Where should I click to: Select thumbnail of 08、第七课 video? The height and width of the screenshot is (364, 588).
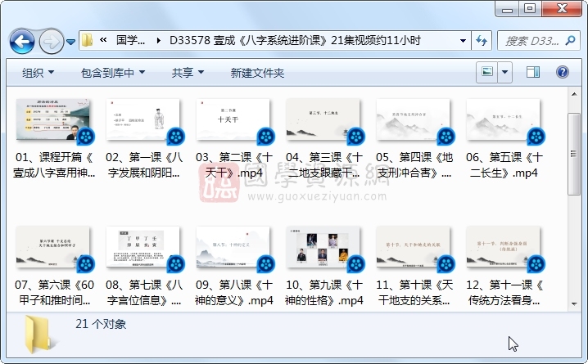142,247
